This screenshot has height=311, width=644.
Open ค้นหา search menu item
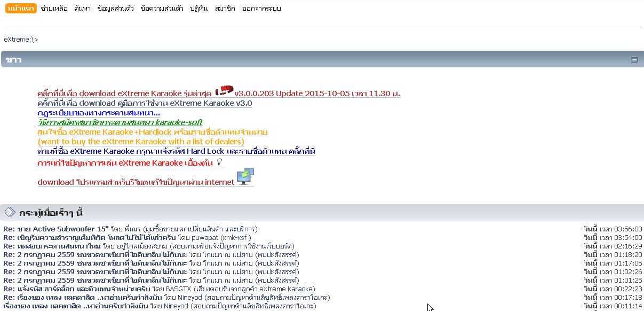click(x=83, y=9)
